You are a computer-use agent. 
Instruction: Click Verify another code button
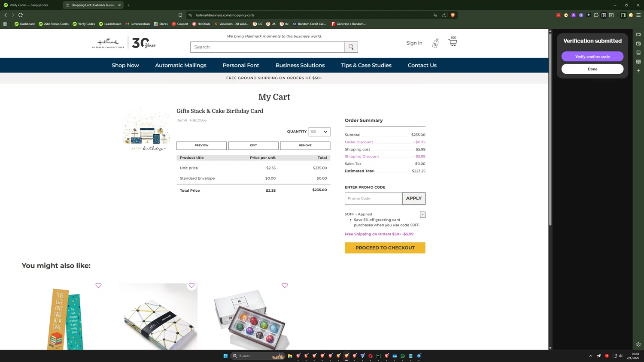point(592,57)
